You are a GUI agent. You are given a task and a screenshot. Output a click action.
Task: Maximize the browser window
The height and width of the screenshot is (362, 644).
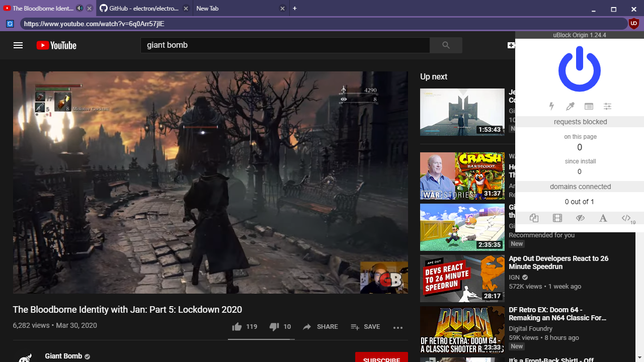click(x=614, y=9)
